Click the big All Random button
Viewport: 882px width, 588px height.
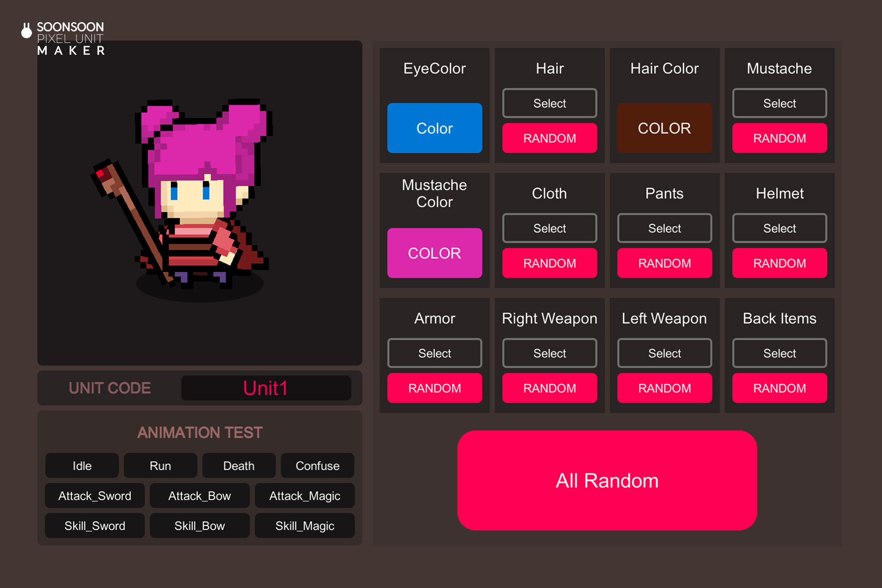pyautogui.click(x=607, y=480)
